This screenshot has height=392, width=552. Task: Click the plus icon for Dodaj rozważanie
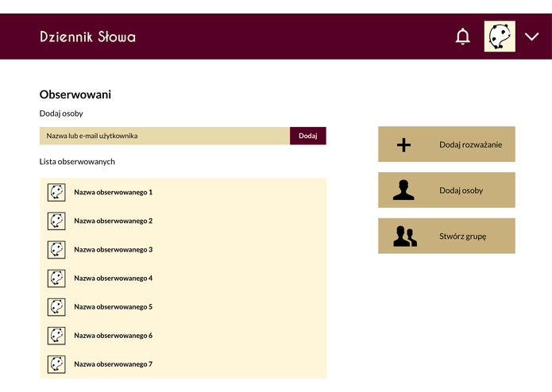point(403,145)
